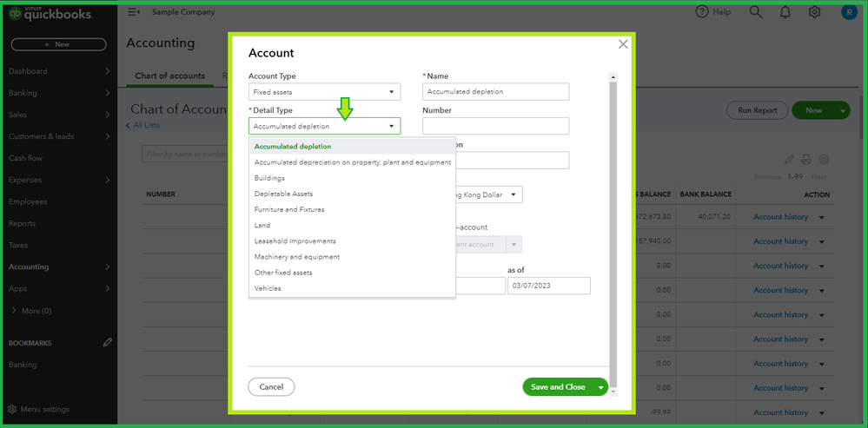This screenshot has height=428, width=868.
Task: Open the Banking bookmark
Action: (x=23, y=365)
